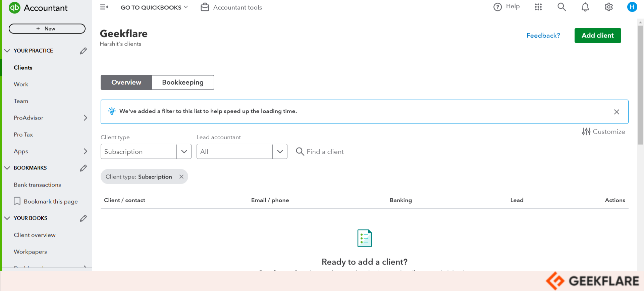The height and width of the screenshot is (291, 644).
Task: Click the Find a client magnifier icon
Action: [x=300, y=152]
